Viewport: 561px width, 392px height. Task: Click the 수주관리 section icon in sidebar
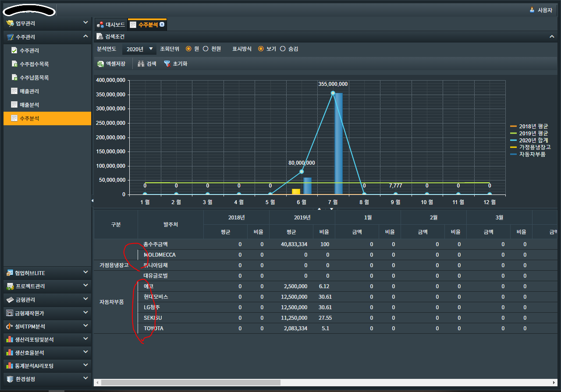[10, 37]
